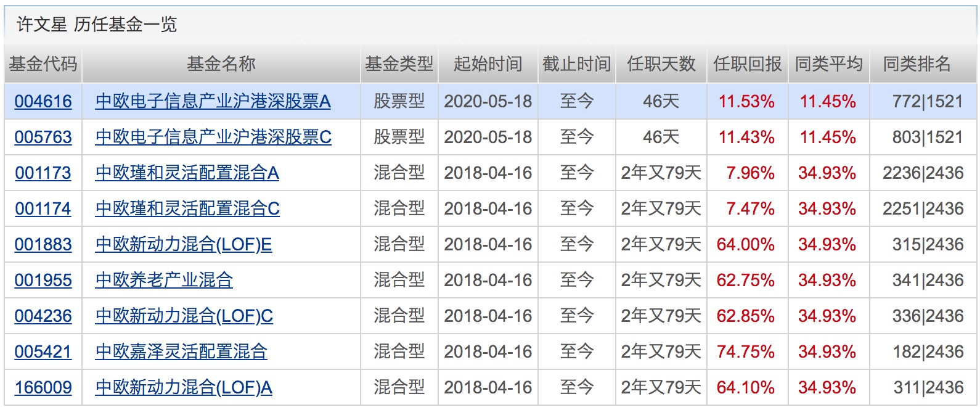
Task: Click 至今 end date in row 001174
Action: tap(577, 208)
